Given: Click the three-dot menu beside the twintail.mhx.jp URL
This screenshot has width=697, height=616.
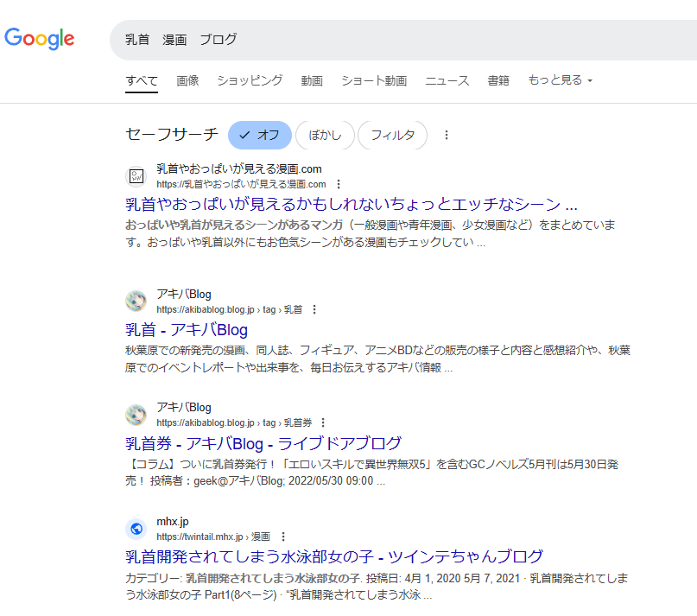Looking at the screenshot, I should click(x=282, y=537).
